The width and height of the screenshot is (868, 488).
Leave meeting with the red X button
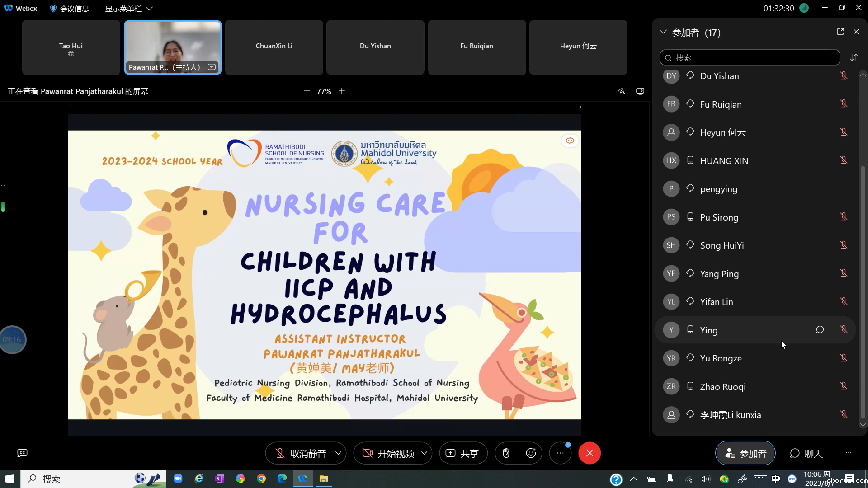tap(589, 453)
